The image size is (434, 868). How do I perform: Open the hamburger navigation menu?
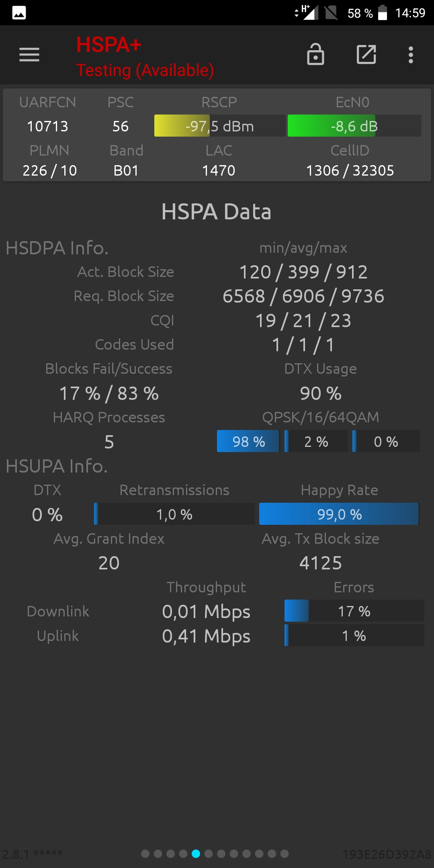tap(29, 55)
